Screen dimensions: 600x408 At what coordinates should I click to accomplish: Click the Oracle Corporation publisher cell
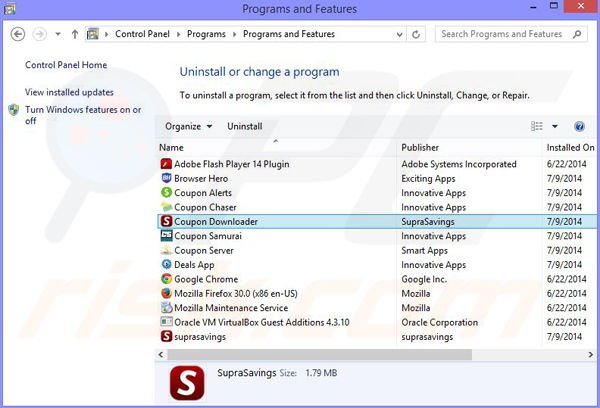tap(439, 322)
